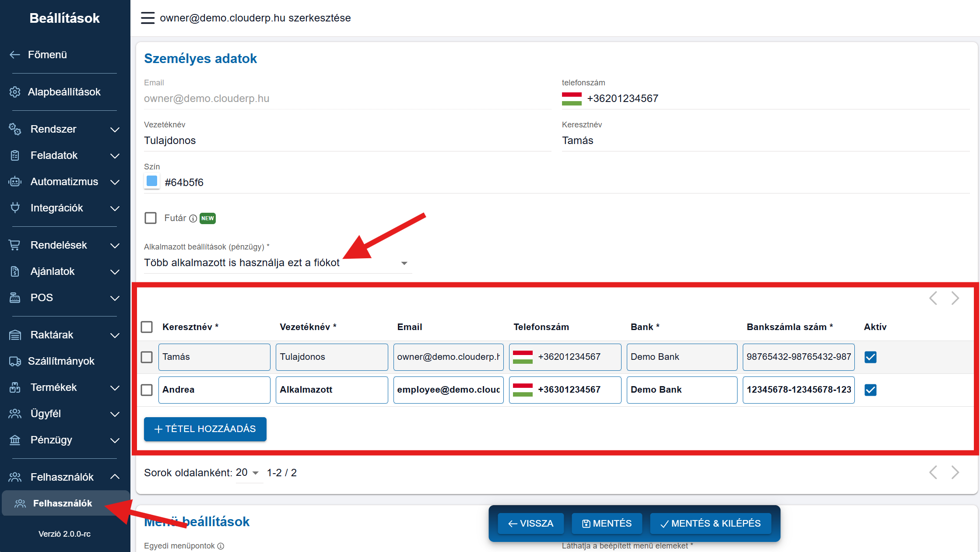Image resolution: width=980 pixels, height=552 pixels.
Task: Open Felhasználók submenu item
Action: point(63,503)
